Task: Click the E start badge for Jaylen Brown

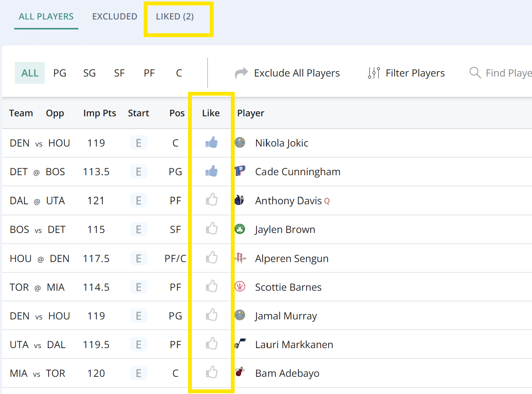Action: (x=138, y=230)
